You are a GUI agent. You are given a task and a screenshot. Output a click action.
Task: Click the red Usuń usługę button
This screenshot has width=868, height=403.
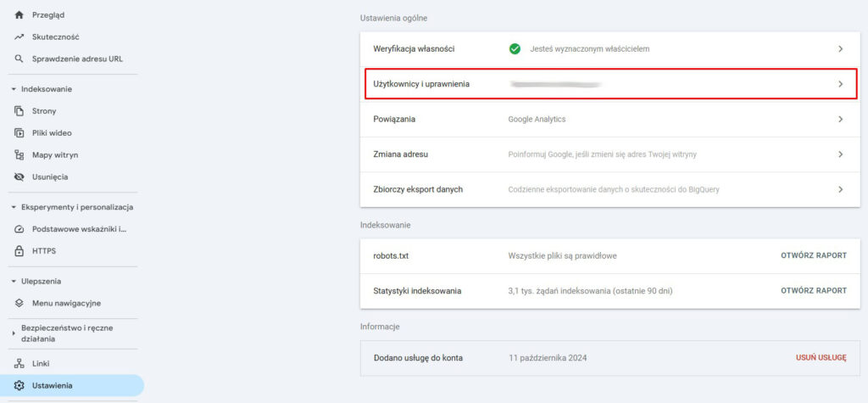(x=821, y=358)
